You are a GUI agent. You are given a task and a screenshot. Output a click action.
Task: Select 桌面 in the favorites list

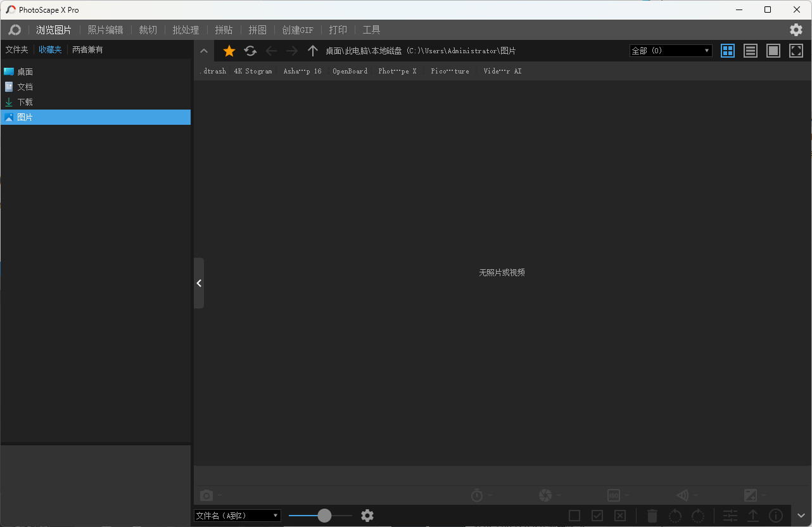tap(96, 72)
